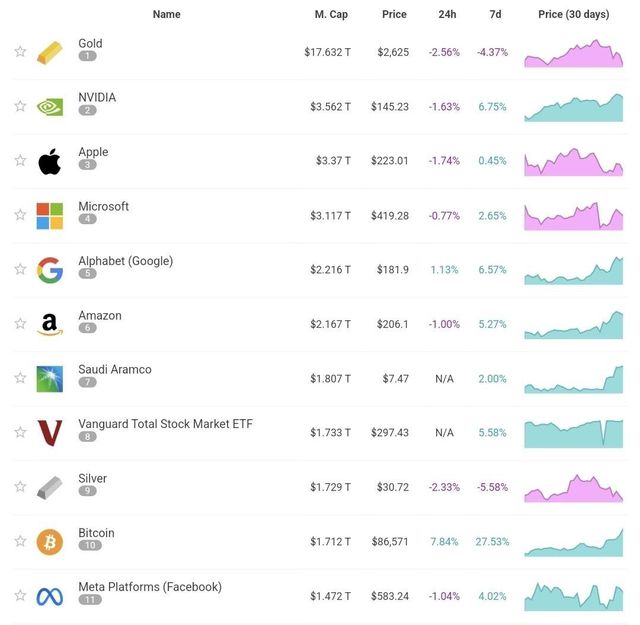Screen dimensions: 640x625
Task: Toggle favorite star for Saudi Aramco
Action: tap(20, 378)
